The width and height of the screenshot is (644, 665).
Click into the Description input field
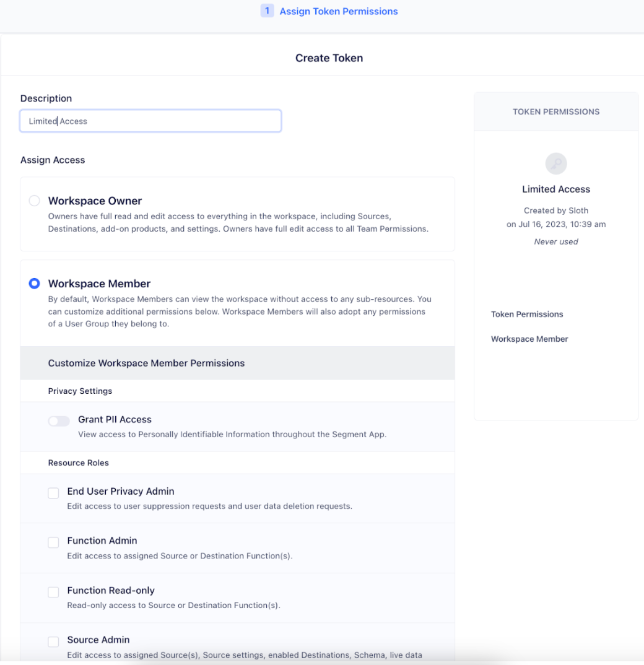[x=150, y=121]
